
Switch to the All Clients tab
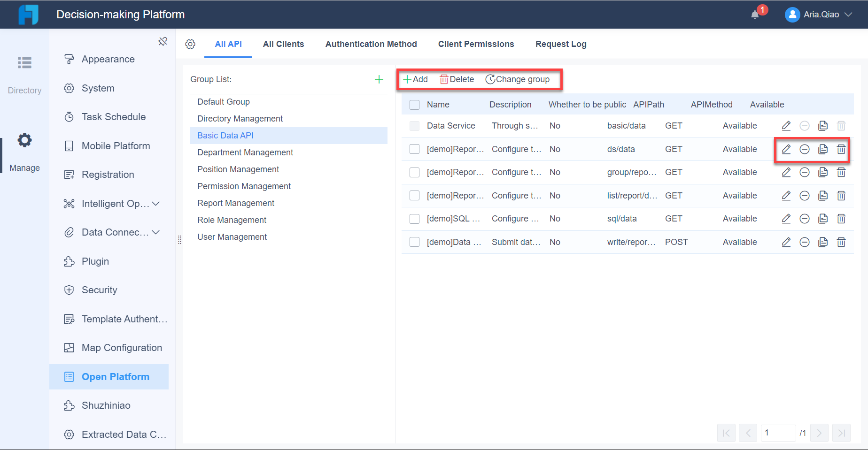[x=283, y=44]
